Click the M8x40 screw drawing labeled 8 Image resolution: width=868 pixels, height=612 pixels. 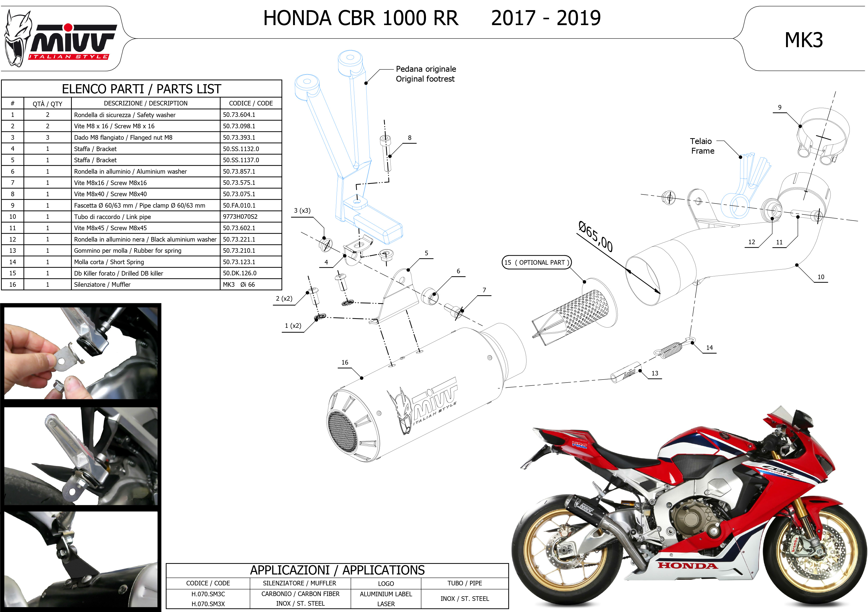tap(386, 153)
